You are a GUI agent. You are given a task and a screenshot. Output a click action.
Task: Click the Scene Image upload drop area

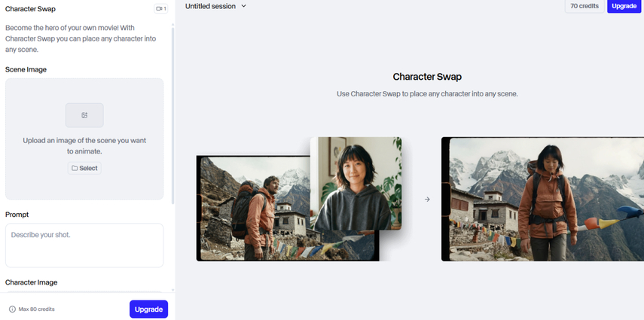[84, 139]
